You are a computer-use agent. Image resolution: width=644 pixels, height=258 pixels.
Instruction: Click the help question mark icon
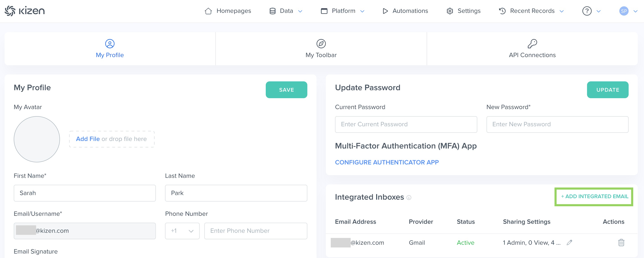[587, 11]
